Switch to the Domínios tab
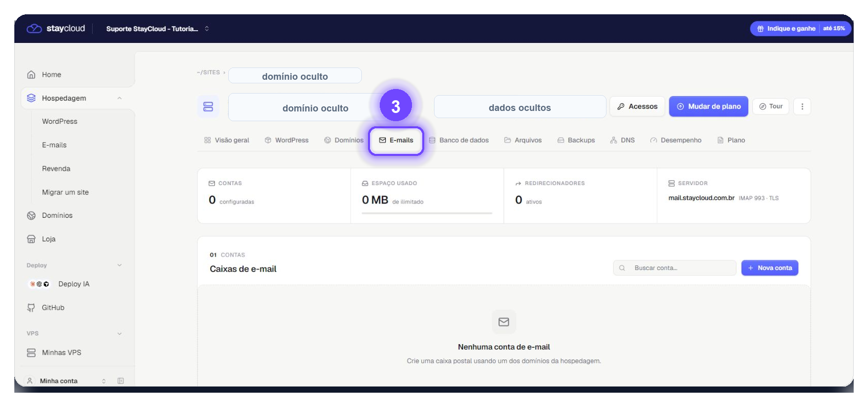The image size is (868, 407). click(x=343, y=140)
